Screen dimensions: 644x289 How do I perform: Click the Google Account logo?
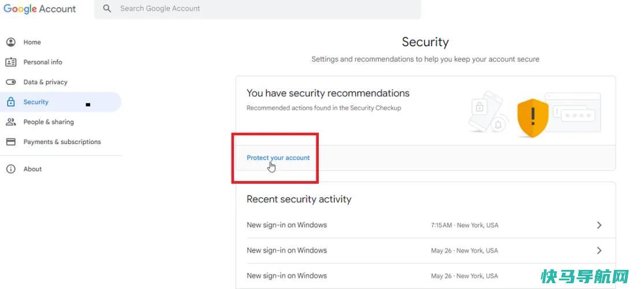[x=39, y=9]
